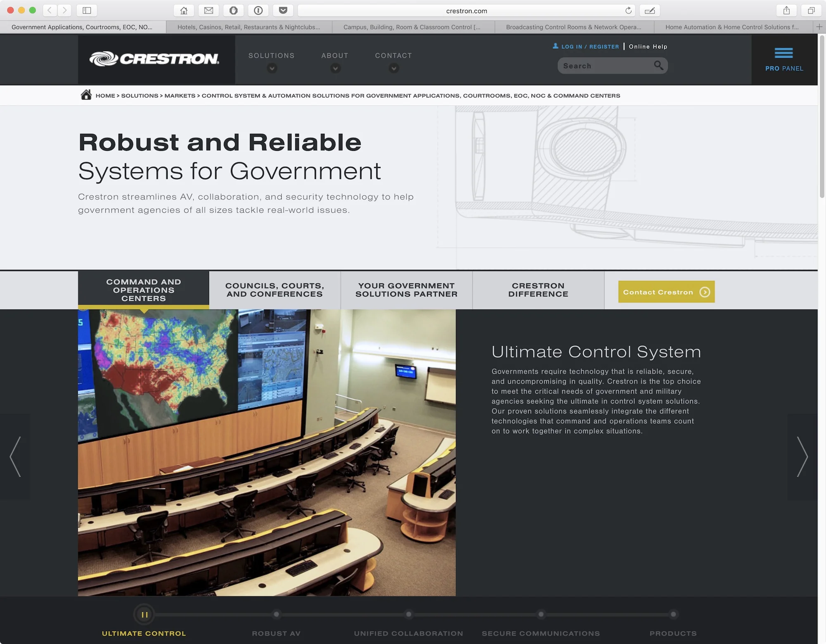Jump to the SECURE COMMUNICATIONS slide marker
This screenshot has width=826, height=644.
click(x=541, y=614)
